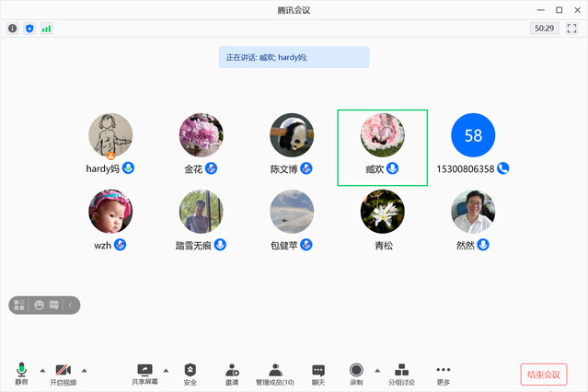Open the 更多 more options menu
588x392 pixels.
444,373
